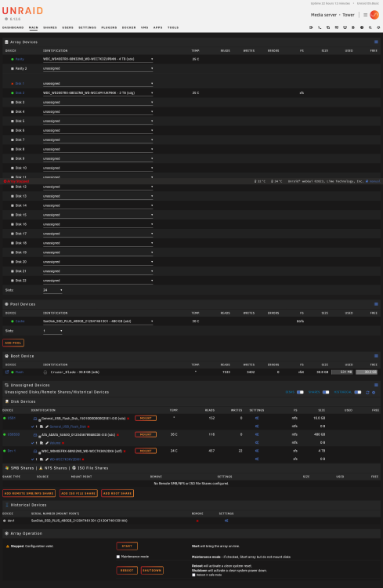Click the Pool Devices panel view icon
Screen dimensions: 383x588
[376, 304]
